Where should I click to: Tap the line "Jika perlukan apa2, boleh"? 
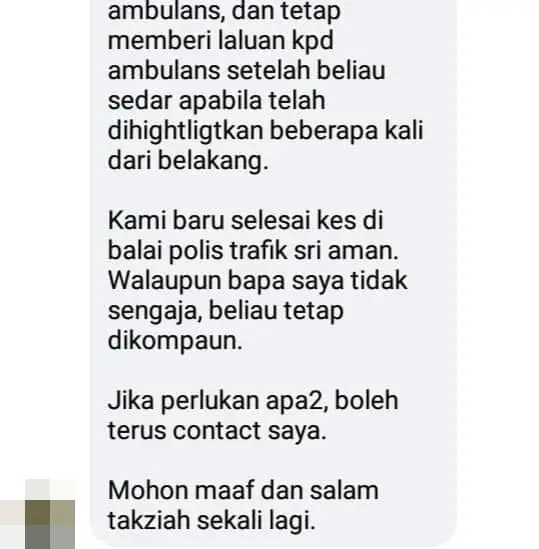click(x=253, y=400)
